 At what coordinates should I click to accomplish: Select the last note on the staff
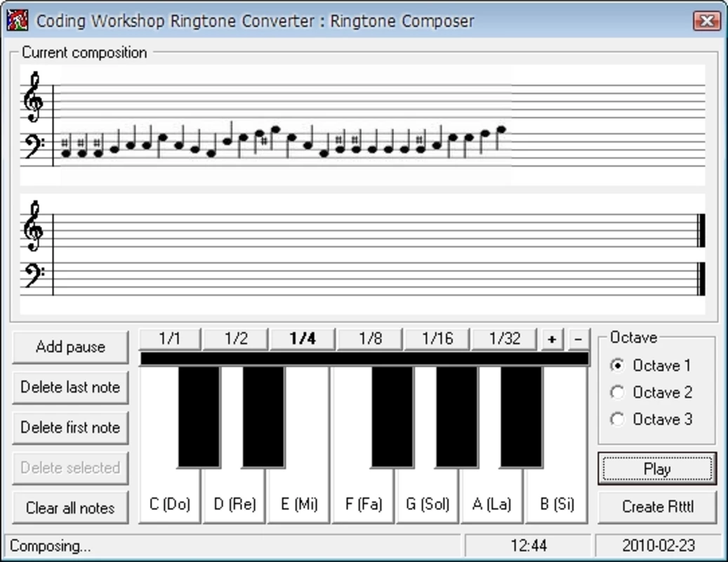coord(500,136)
